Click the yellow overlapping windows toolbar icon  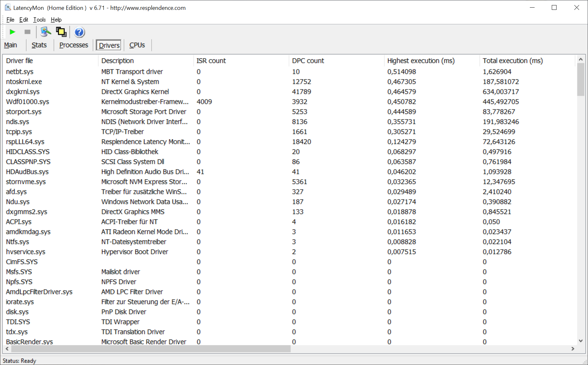tap(61, 32)
